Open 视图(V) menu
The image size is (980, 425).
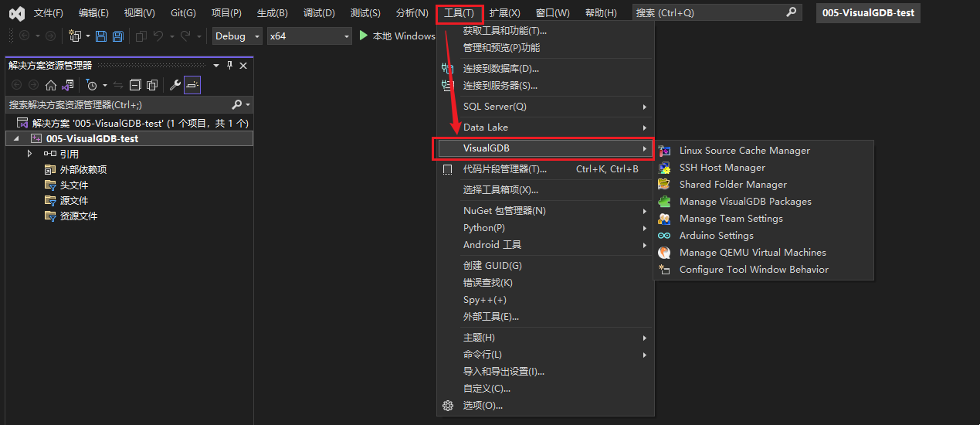pos(139,13)
